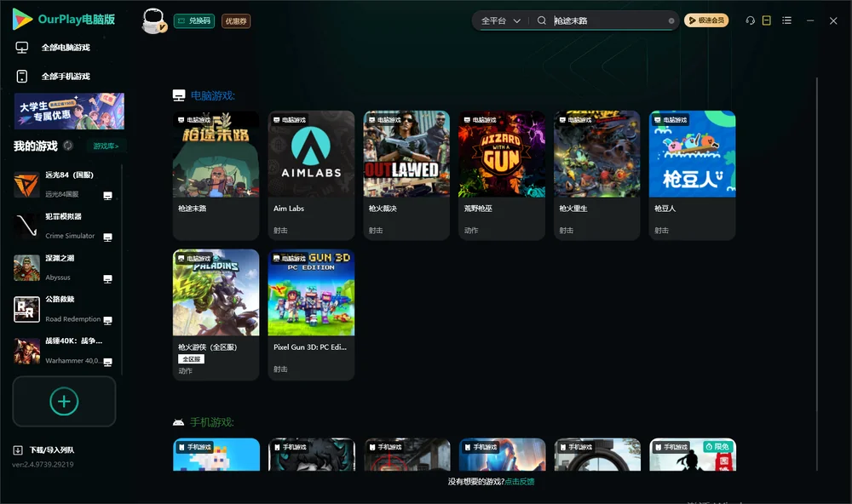Open the Aim Labs game card
The image size is (852, 504).
tap(311, 175)
